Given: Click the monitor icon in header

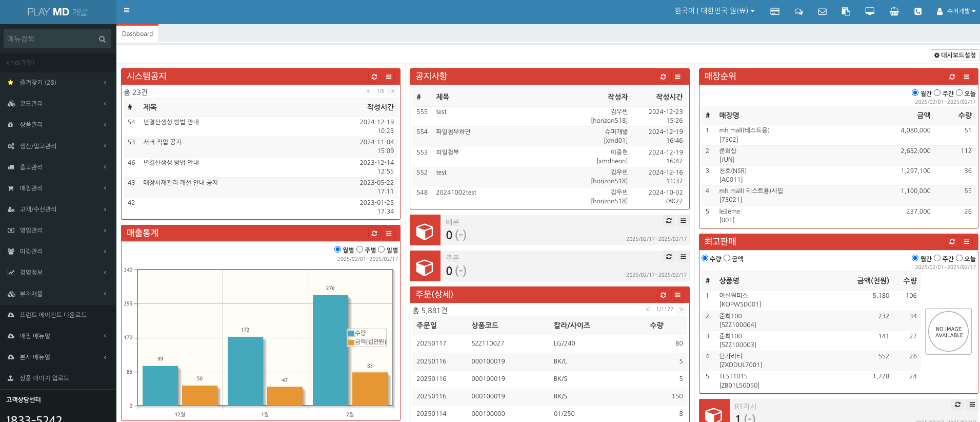Looking at the screenshot, I should [870, 11].
